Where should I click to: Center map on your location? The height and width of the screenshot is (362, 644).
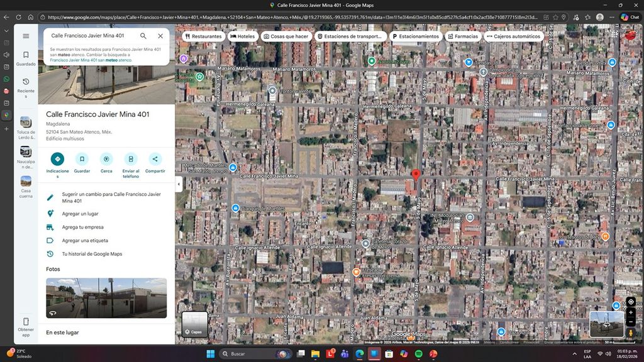pyautogui.click(x=631, y=302)
